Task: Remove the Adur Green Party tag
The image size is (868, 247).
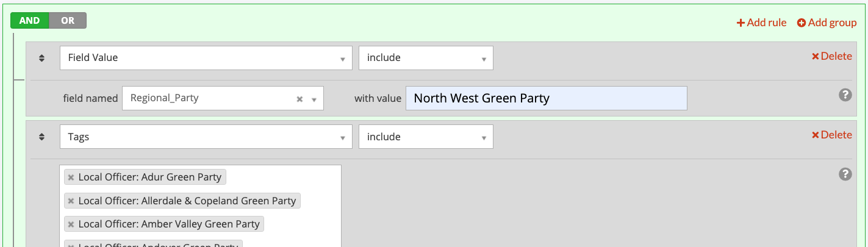Action: pyautogui.click(x=71, y=177)
